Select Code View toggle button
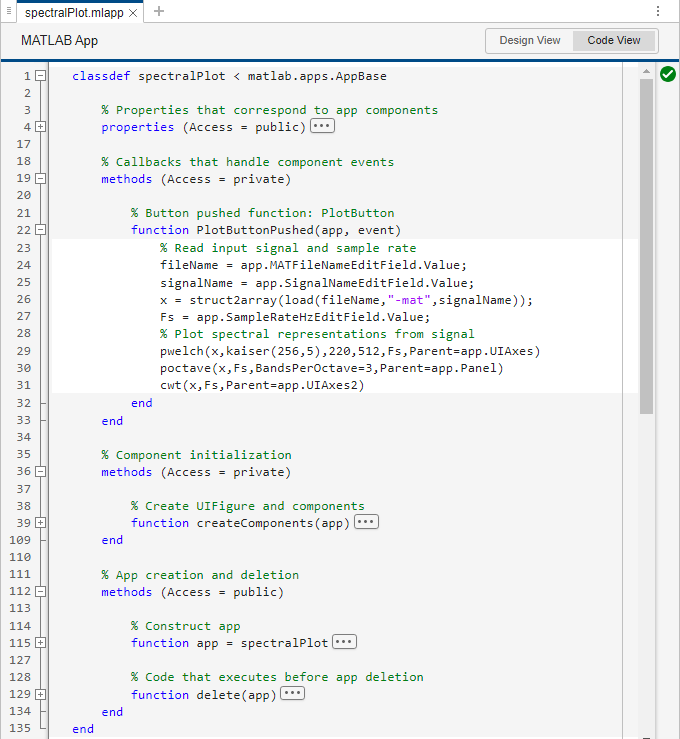680x739 pixels. point(614,41)
